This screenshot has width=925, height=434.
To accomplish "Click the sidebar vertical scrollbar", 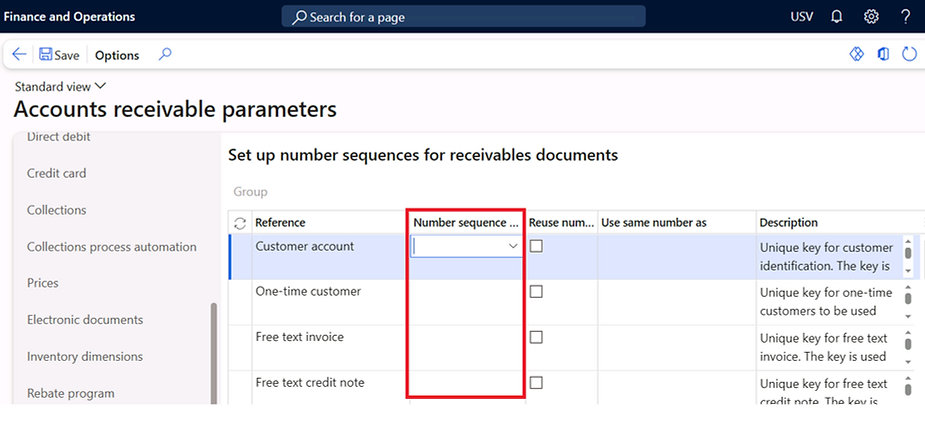I will pos(213,350).
